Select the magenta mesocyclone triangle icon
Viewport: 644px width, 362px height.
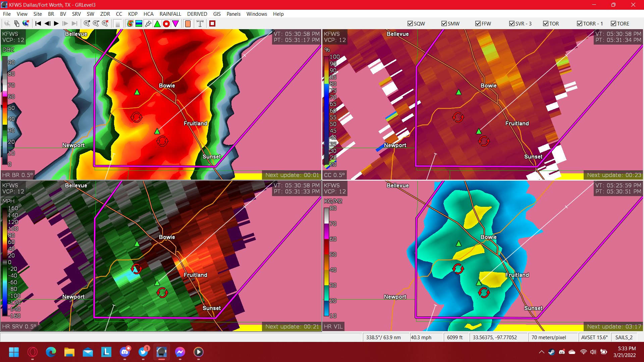175,23
